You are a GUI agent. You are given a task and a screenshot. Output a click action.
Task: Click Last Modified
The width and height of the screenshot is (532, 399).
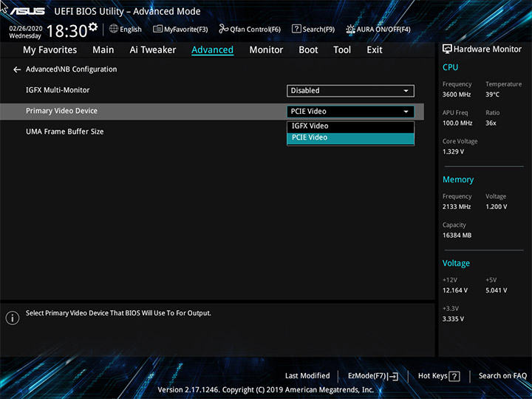pos(307,376)
